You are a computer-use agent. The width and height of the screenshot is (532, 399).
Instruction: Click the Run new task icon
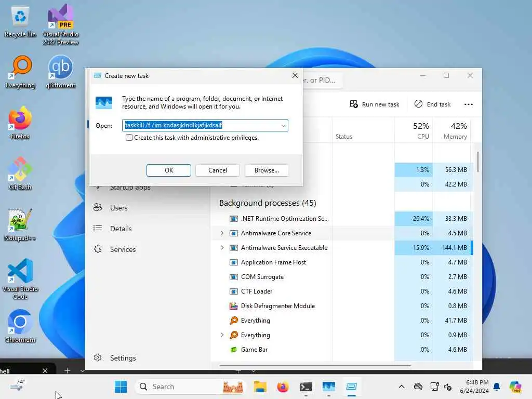point(353,104)
